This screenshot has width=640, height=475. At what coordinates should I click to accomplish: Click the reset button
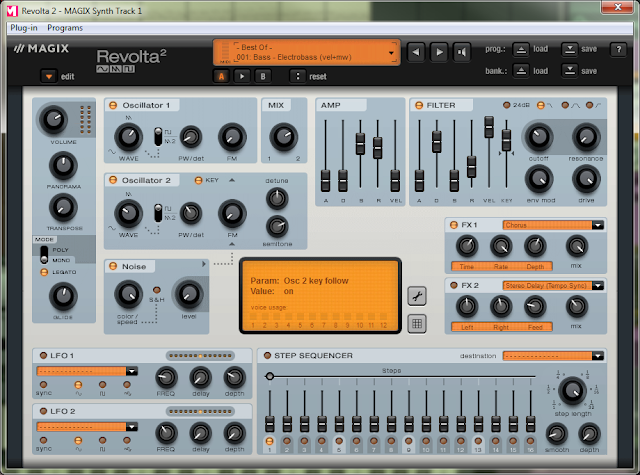[x=318, y=77]
